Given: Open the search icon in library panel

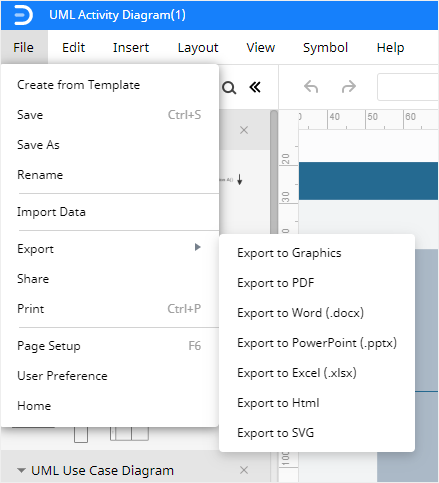Looking at the screenshot, I should pos(229,88).
